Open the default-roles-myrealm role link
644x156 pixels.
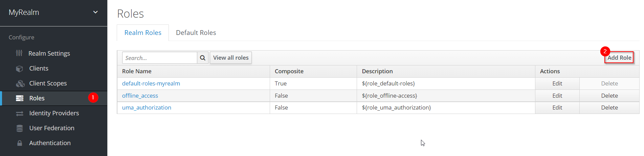[x=151, y=83]
